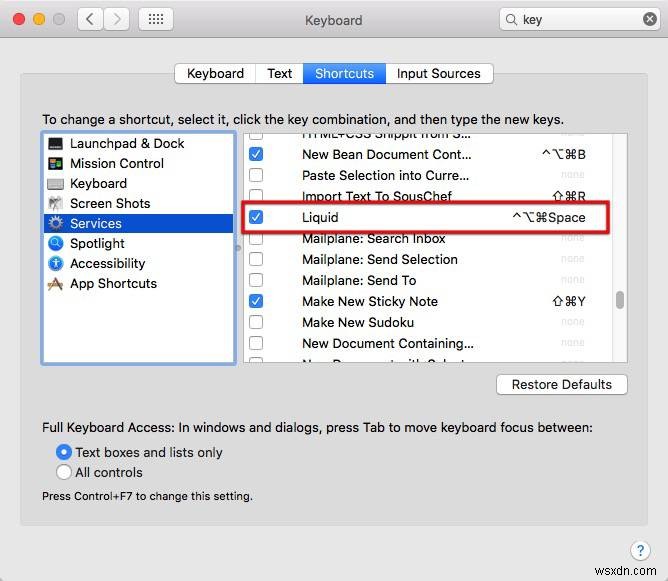Select Keyboard category in list
668x581 pixels.
click(138, 184)
